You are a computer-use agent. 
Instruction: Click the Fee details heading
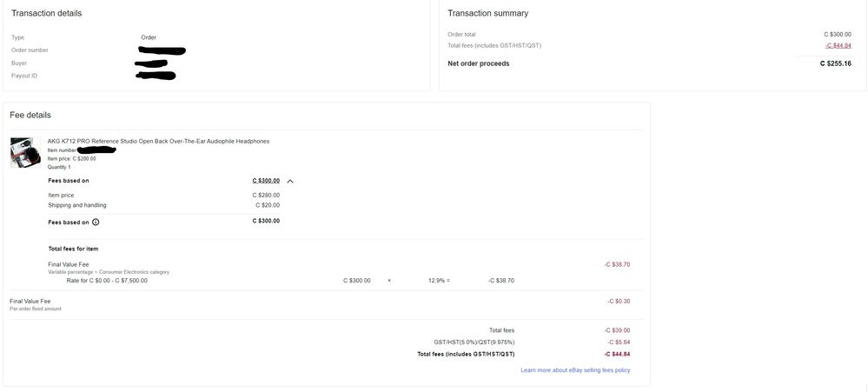click(30, 115)
